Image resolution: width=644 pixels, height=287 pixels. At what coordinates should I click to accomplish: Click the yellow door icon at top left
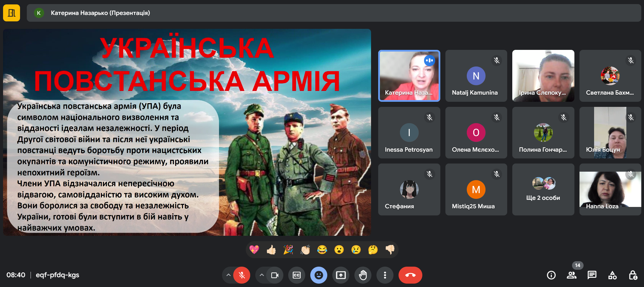(12, 13)
